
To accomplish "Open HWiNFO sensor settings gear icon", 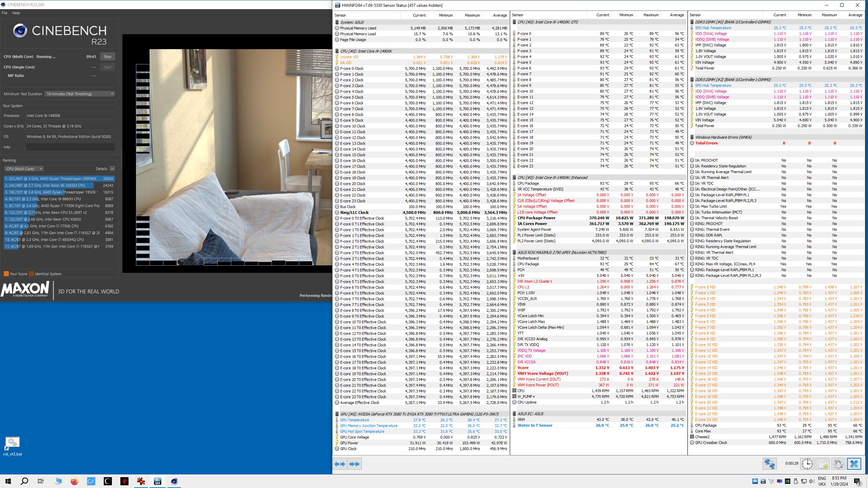I will click(838, 464).
